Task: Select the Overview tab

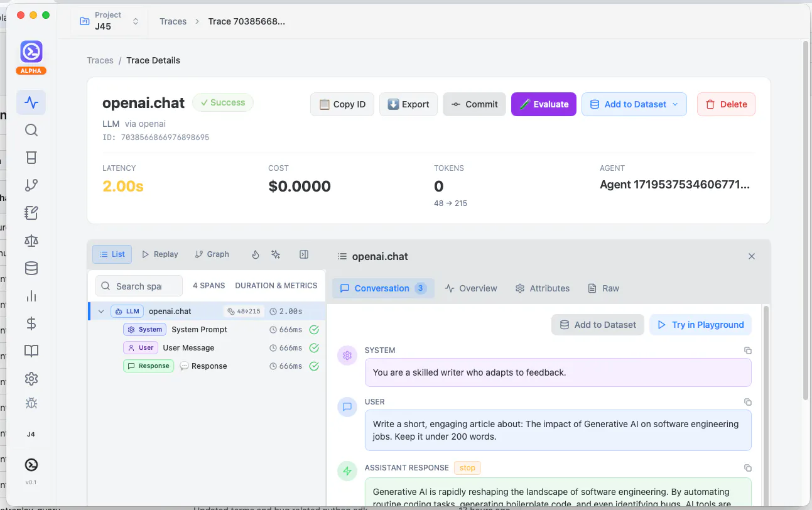Action: [471, 288]
